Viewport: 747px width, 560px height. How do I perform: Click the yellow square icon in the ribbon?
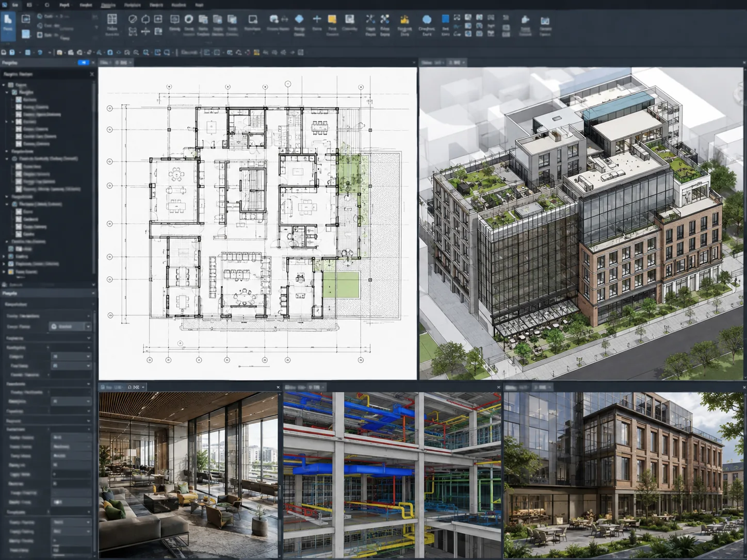tap(332, 20)
